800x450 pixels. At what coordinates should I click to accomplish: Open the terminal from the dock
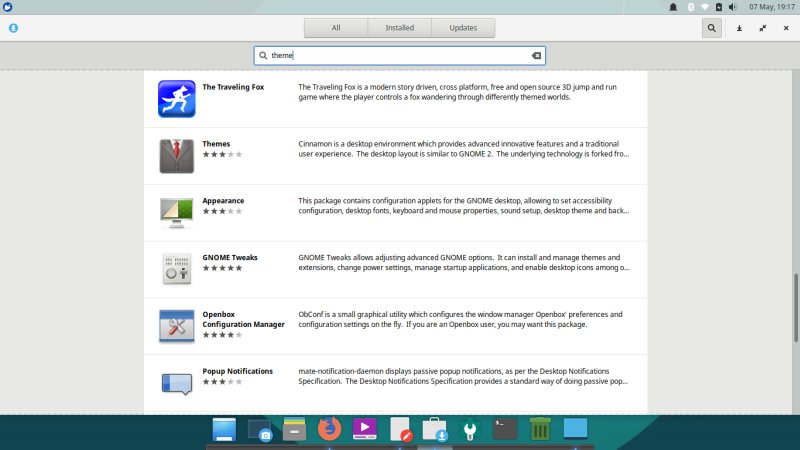[x=505, y=429]
